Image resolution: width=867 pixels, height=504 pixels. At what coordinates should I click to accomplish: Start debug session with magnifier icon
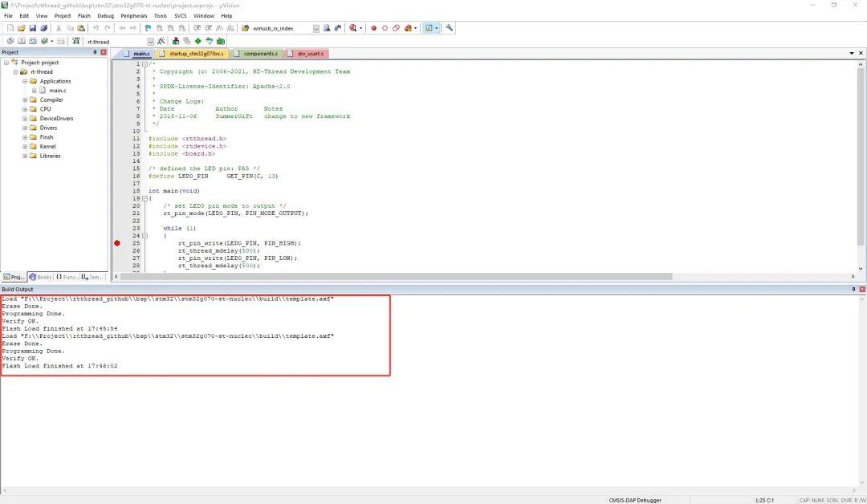352,28
